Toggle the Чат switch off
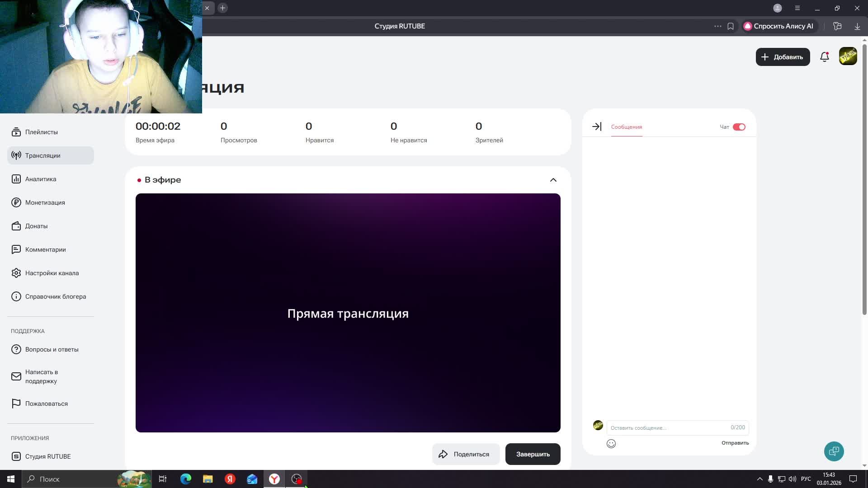The width and height of the screenshot is (868, 488). point(739,127)
